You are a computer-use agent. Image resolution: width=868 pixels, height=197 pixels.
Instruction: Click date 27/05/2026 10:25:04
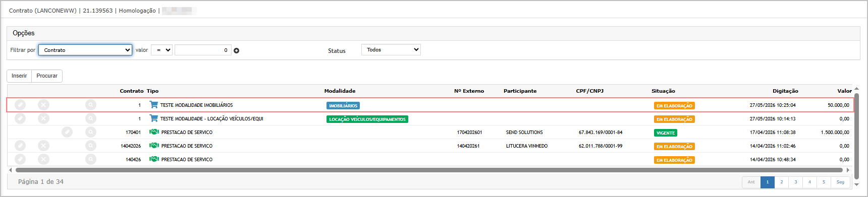[x=773, y=105]
